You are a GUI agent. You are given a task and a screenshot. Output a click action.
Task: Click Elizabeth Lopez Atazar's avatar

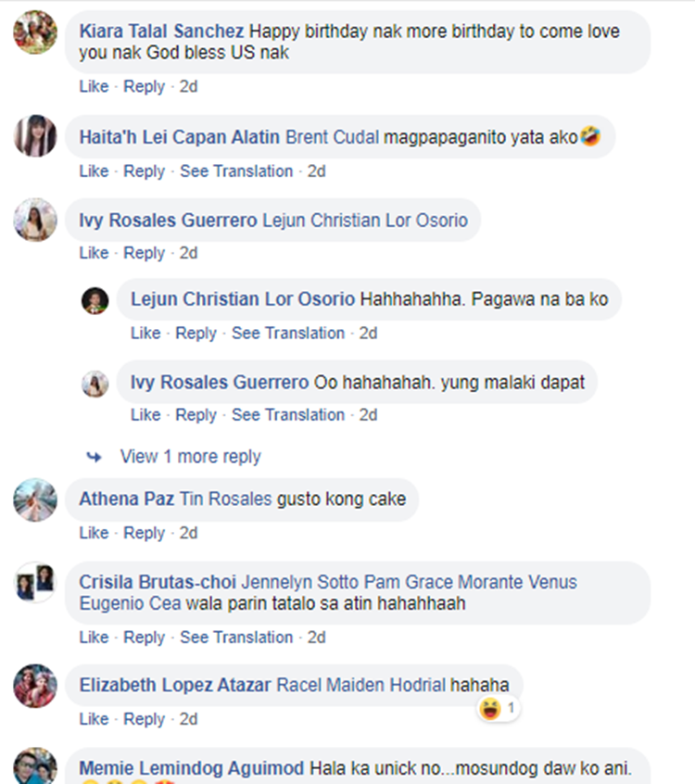pyautogui.click(x=35, y=686)
